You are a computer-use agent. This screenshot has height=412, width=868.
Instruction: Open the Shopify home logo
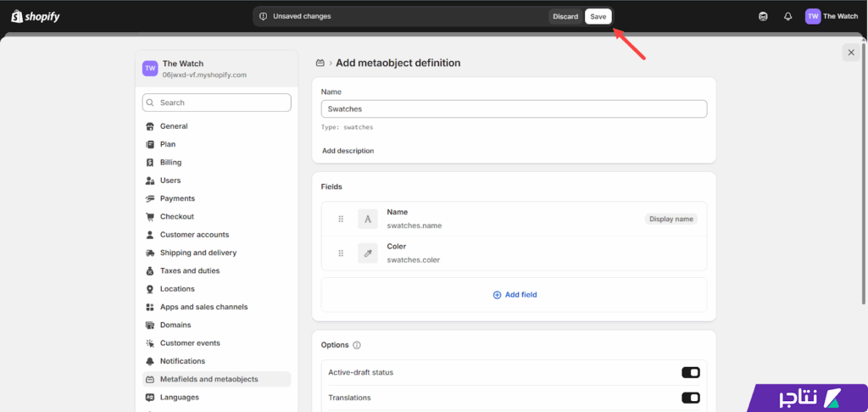[x=36, y=16]
